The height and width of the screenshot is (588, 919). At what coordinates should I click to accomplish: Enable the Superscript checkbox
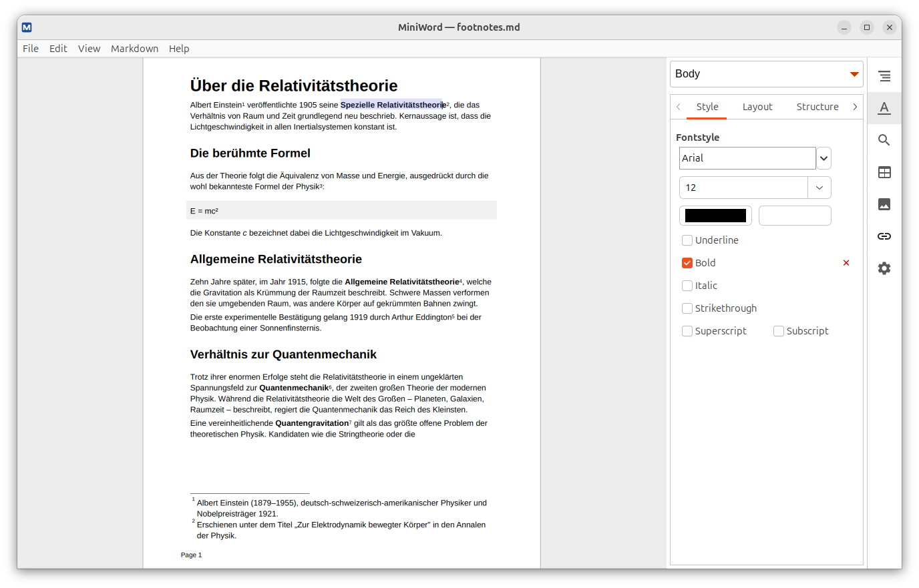point(687,331)
